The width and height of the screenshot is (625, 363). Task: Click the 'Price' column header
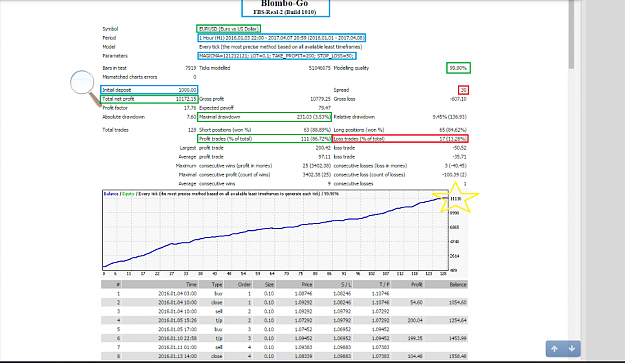[307, 285]
